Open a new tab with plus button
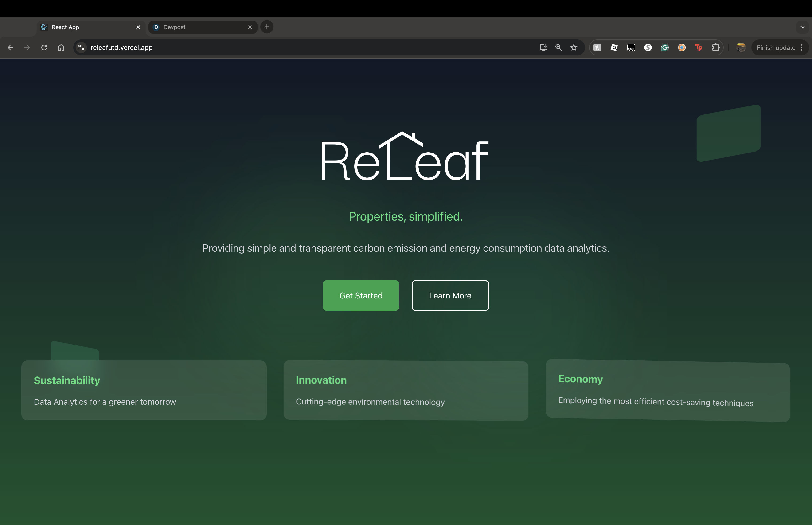812x525 pixels. tap(267, 27)
